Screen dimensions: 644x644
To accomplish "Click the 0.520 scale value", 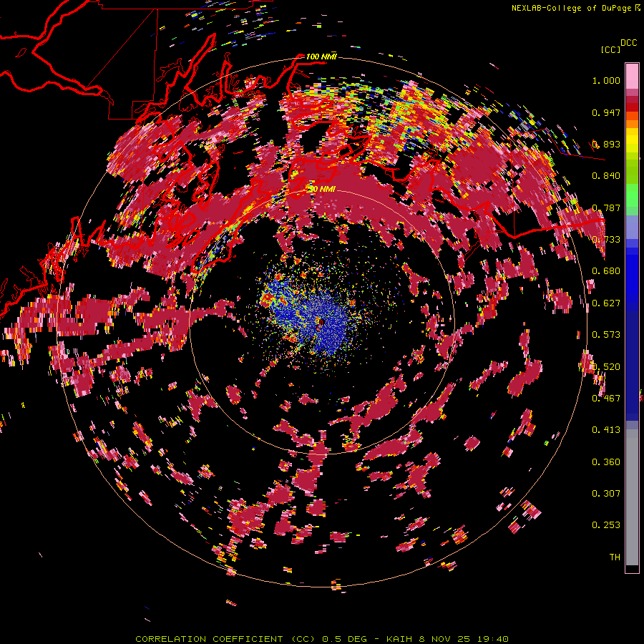I will pyautogui.click(x=606, y=367).
